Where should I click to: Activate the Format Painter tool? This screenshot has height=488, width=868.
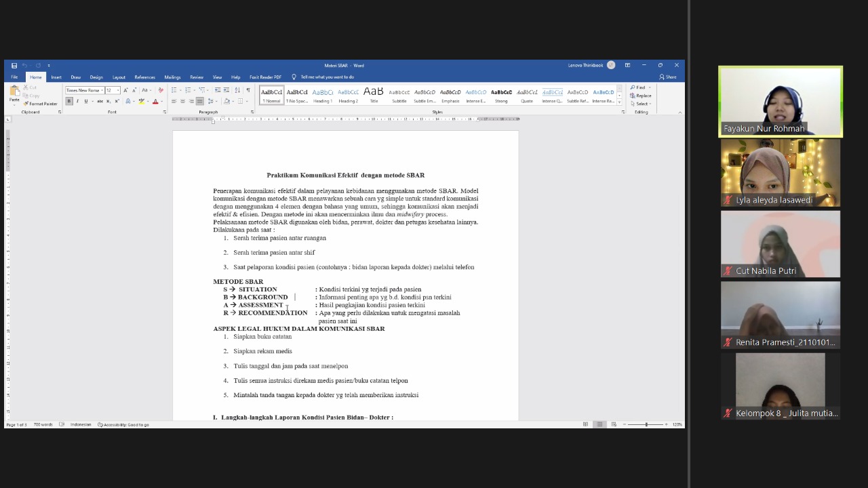pyautogui.click(x=40, y=104)
